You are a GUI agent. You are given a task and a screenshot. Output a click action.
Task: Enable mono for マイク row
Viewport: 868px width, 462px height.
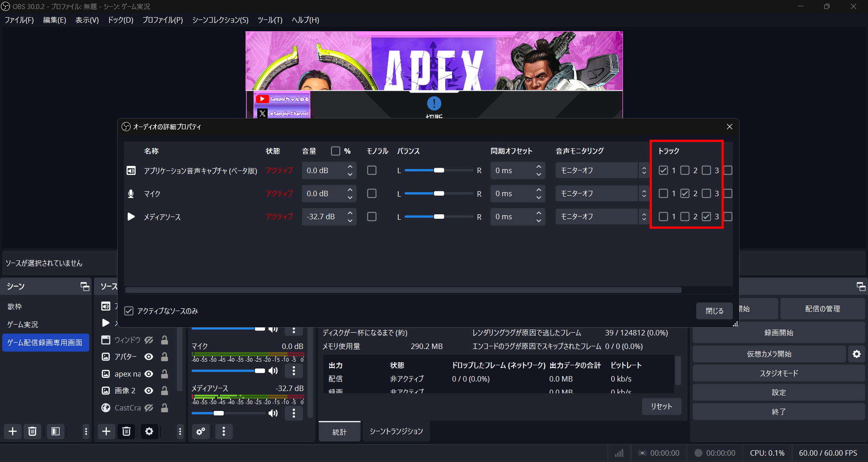point(372,193)
